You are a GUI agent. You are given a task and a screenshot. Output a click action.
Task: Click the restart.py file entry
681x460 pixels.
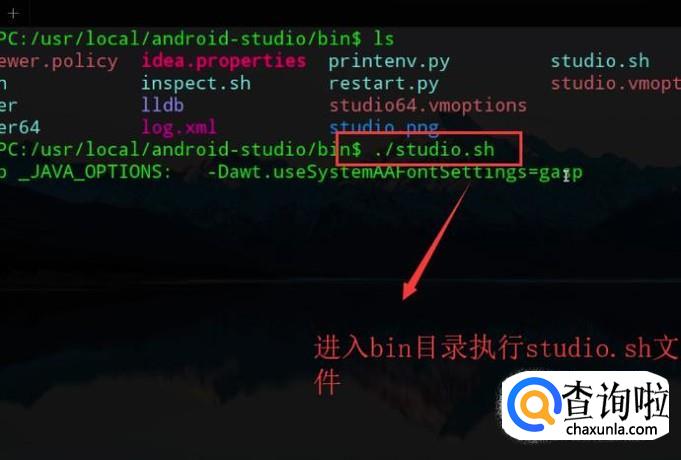pyautogui.click(x=383, y=84)
